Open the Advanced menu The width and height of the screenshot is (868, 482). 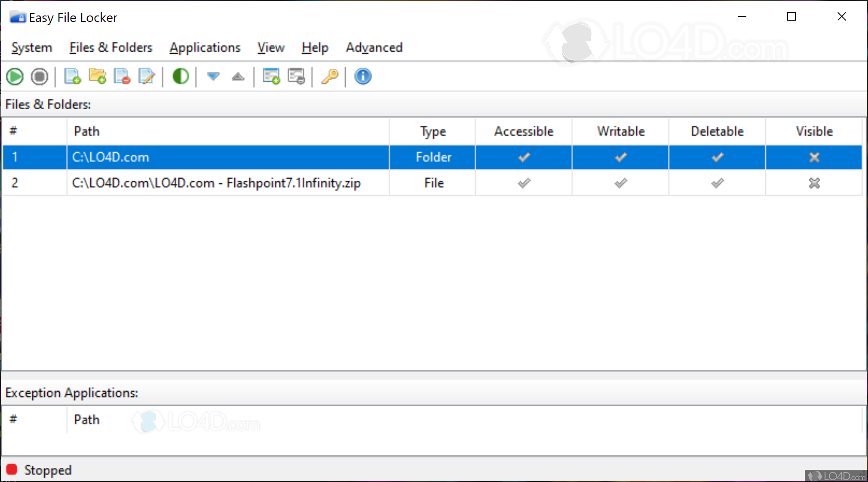374,47
